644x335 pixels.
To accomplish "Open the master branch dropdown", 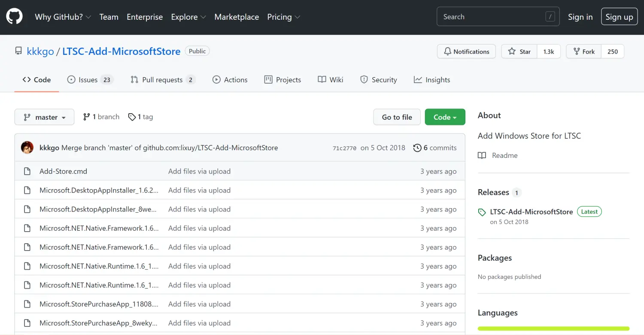I will tap(44, 117).
